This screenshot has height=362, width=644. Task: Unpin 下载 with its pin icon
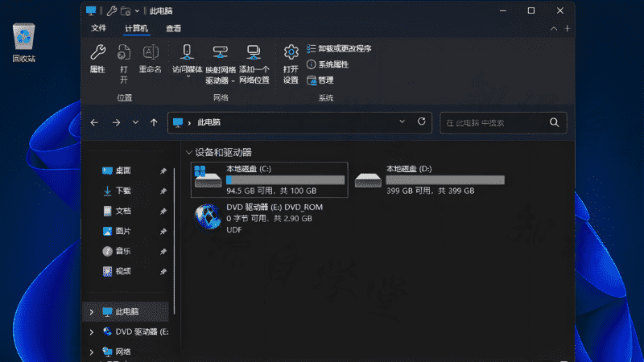[x=163, y=191]
